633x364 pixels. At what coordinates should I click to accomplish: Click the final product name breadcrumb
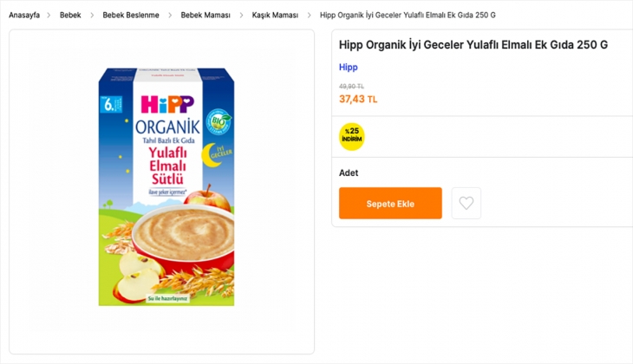408,16
